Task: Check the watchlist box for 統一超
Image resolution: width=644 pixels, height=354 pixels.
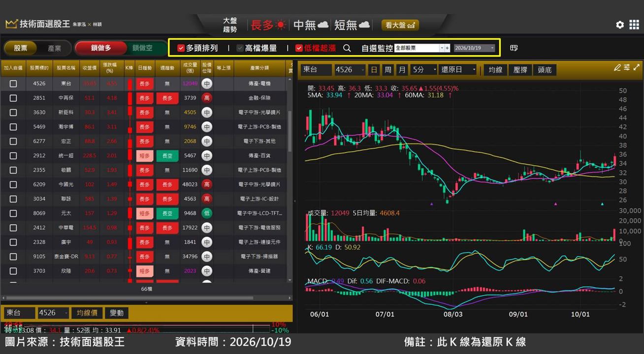Action: (x=13, y=156)
